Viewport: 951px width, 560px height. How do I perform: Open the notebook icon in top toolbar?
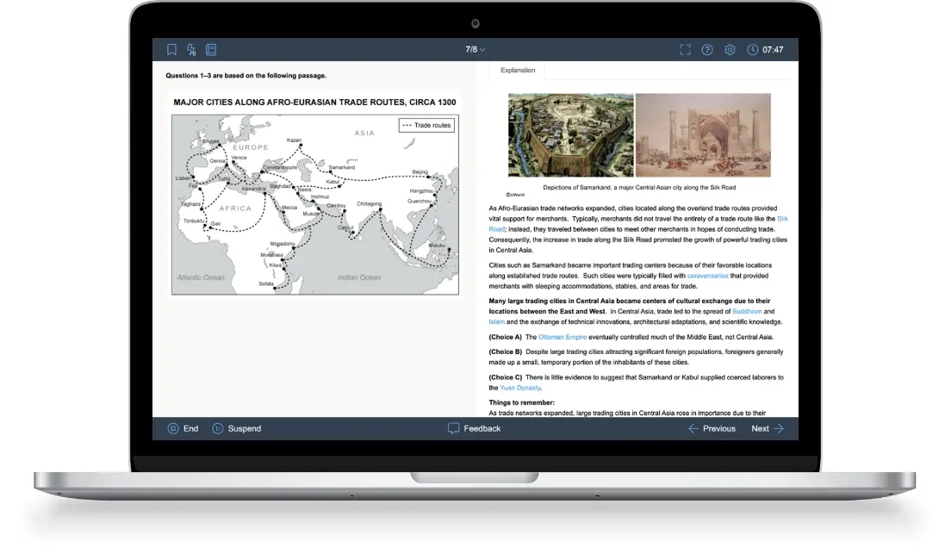pos(211,50)
